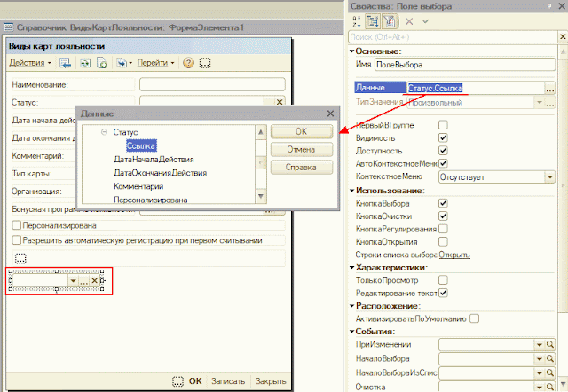
Task: Toggle АвтоКонтекстноеМеню checkbox
Action: (x=443, y=163)
